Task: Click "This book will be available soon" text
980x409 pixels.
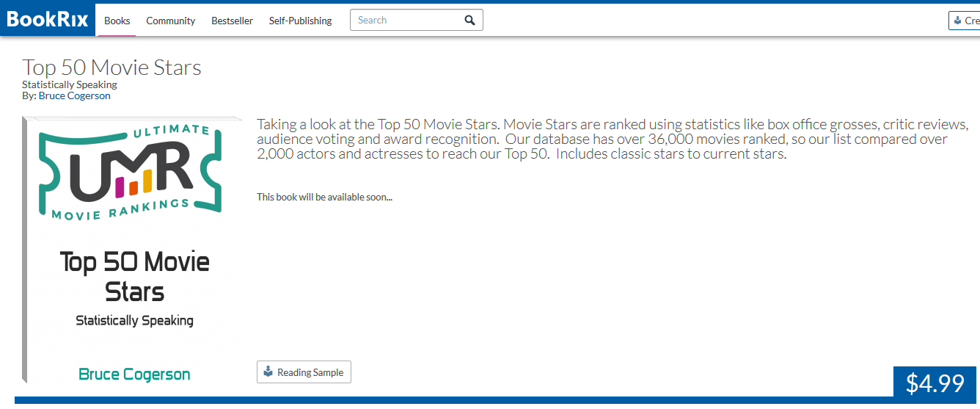Action: (324, 197)
